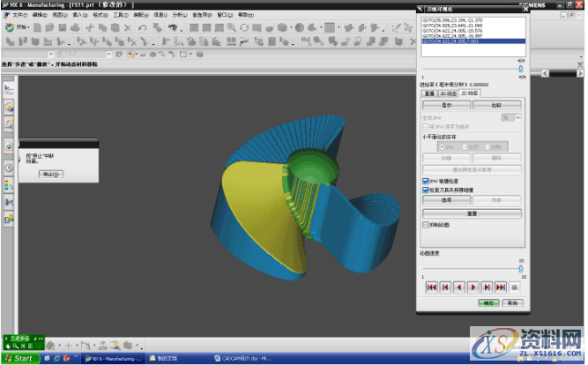Toggle the 检查刀具夹持器碰撞 checkbox
588x365 pixels.
click(426, 189)
